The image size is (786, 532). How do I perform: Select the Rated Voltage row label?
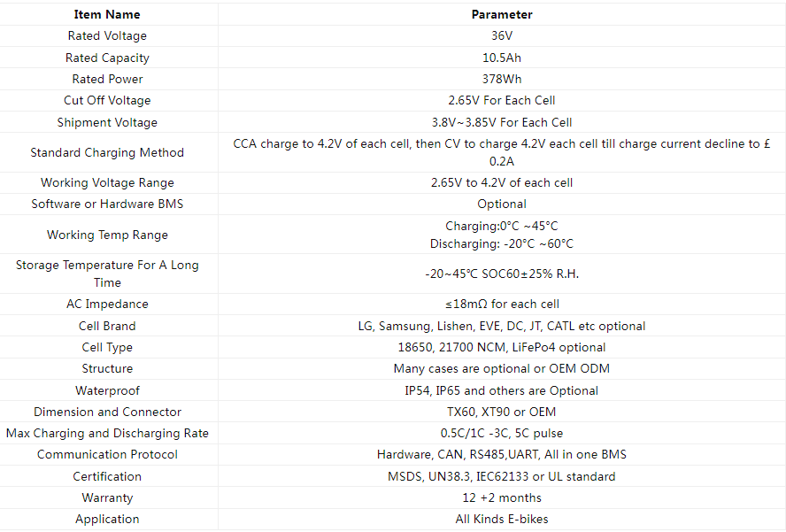(x=107, y=36)
